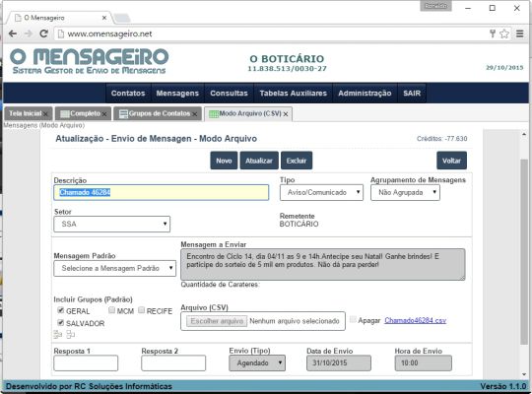The height and width of the screenshot is (394, 532).
Task: Close the Grupos de Contatos tab
Action: pyautogui.click(x=195, y=114)
